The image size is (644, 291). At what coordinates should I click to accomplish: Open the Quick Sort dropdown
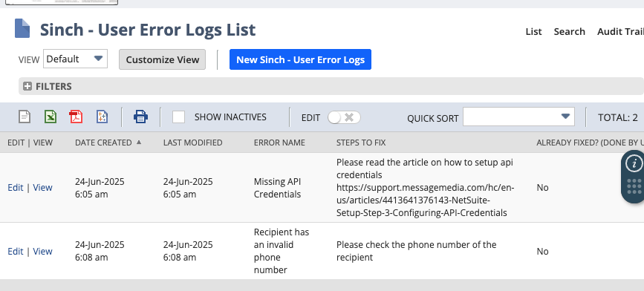point(518,117)
